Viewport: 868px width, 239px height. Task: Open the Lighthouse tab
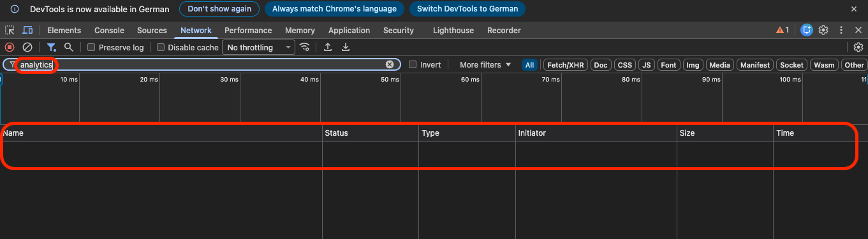coord(453,30)
